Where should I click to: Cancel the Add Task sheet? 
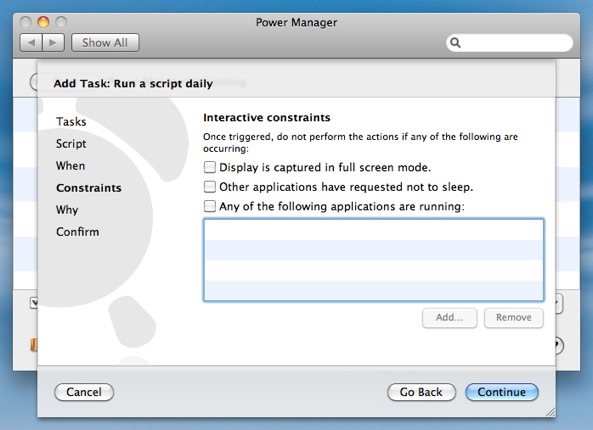(x=84, y=392)
